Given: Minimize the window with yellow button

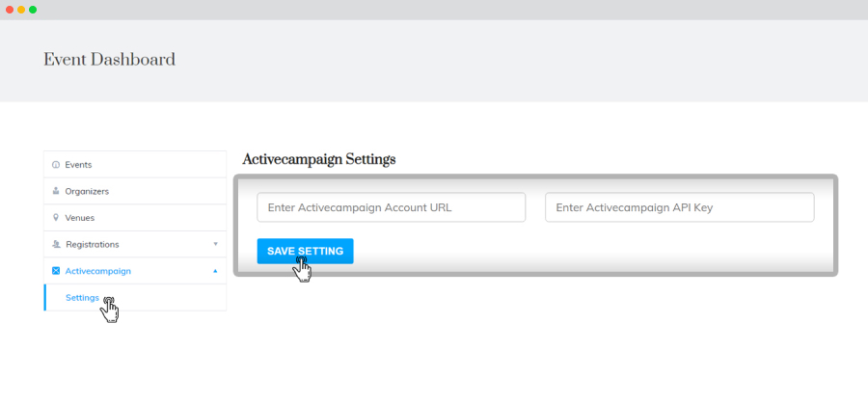Looking at the screenshot, I should [x=21, y=10].
